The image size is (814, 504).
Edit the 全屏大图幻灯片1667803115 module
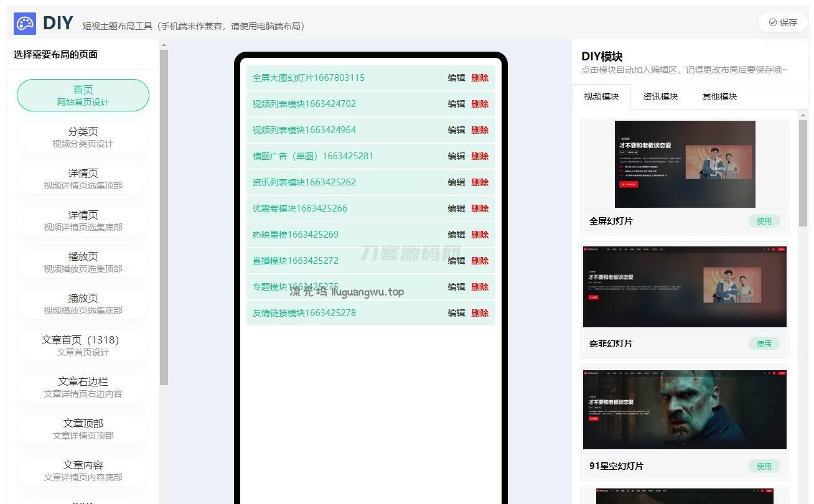[x=456, y=78]
